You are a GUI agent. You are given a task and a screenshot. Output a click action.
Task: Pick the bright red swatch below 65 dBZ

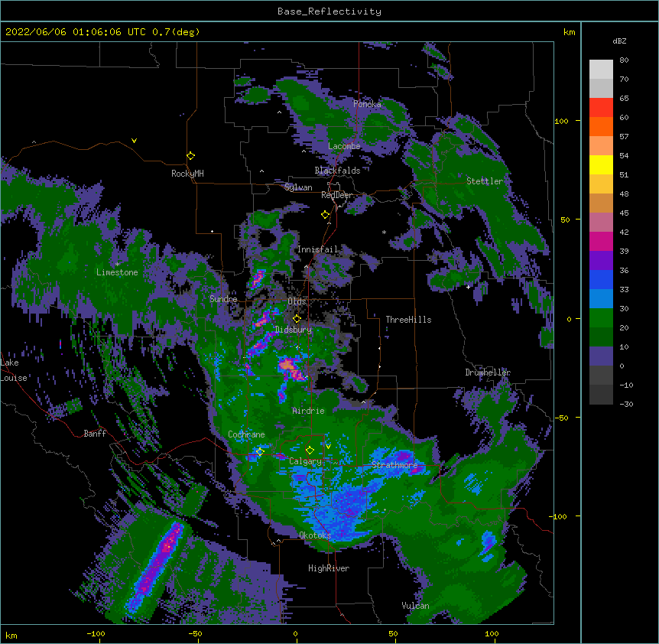pyautogui.click(x=601, y=107)
